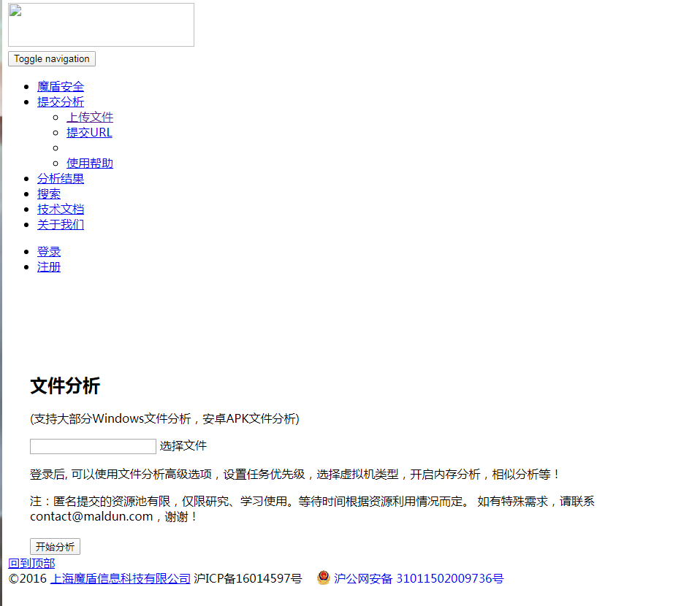
Task: Expand the 提交分析 menu
Action: click(61, 101)
